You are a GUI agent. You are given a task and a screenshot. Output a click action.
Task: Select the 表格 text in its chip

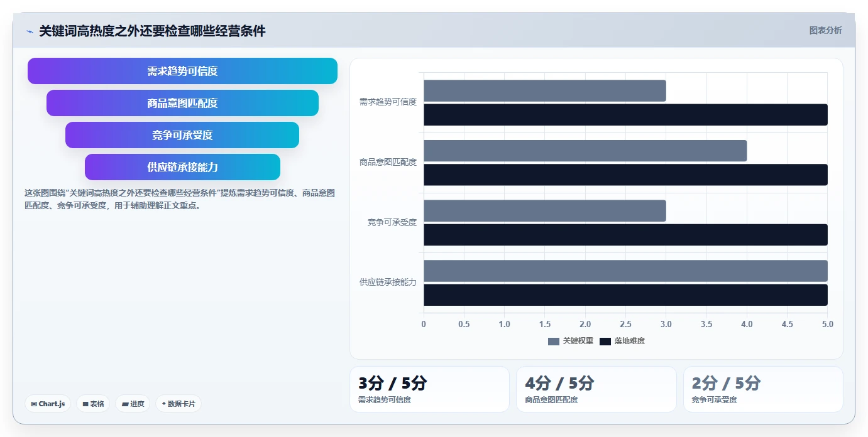point(97,404)
